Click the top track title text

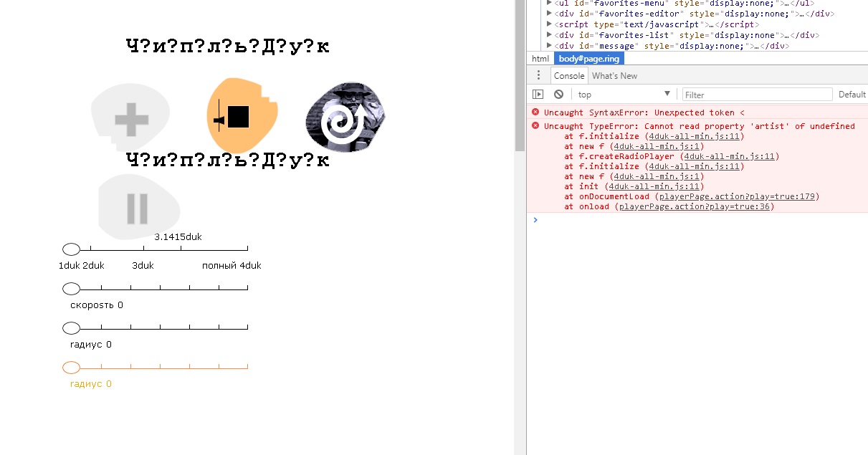228,47
